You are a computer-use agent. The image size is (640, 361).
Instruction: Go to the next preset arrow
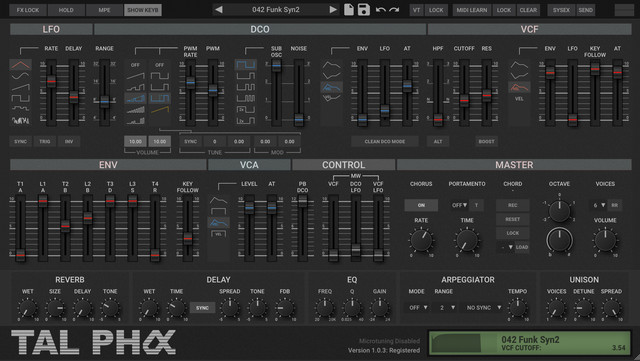tap(333, 9)
